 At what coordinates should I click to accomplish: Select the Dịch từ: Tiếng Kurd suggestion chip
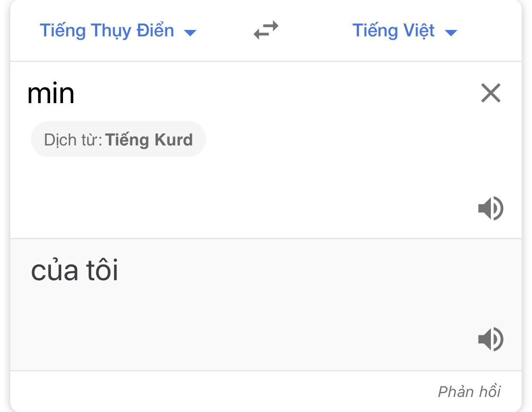pos(118,139)
